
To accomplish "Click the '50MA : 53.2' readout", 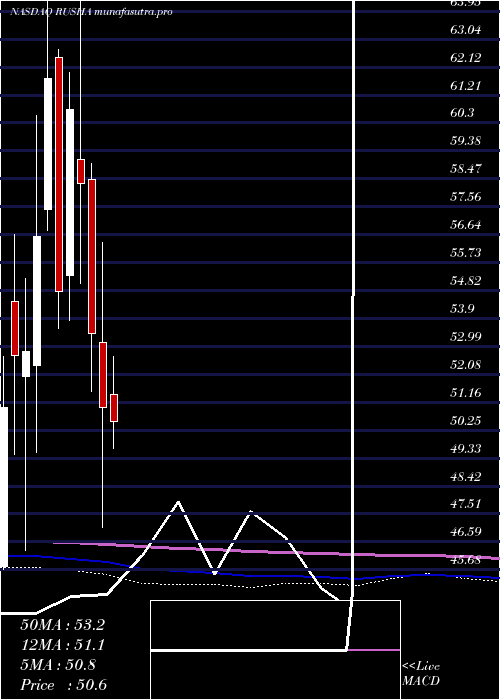I will click(x=62, y=625).
